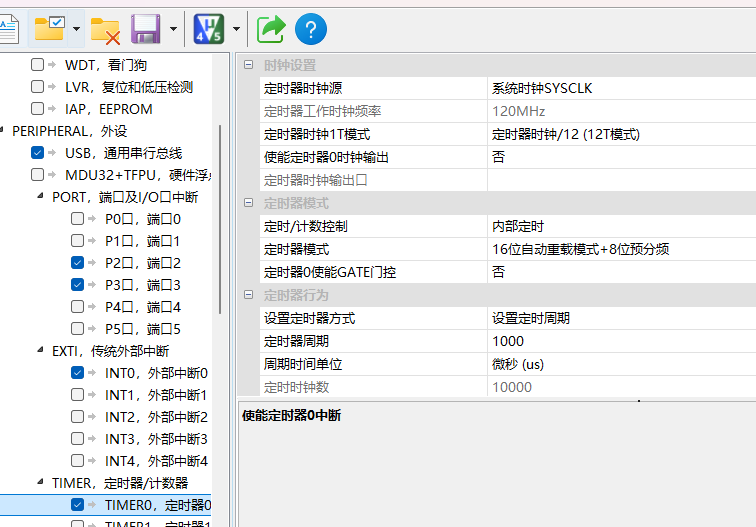Open dropdown arrow beside the save icon
Screen dimensions: 756x527
click(x=173, y=29)
